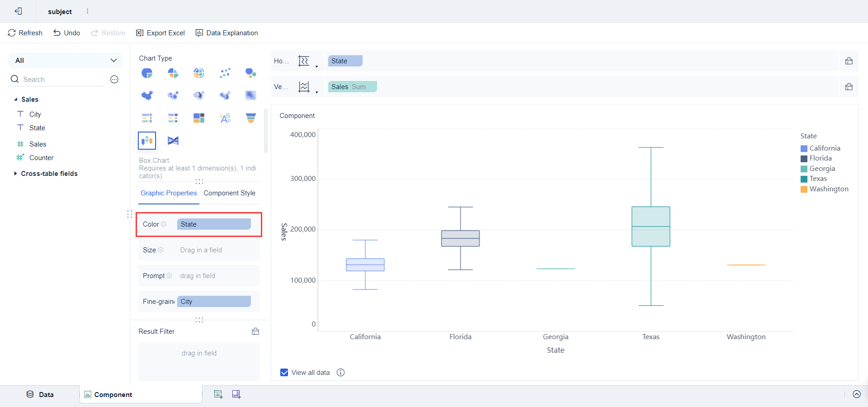This screenshot has height=407, width=868.
Task: Pick the scatter plot chart icon
Action: 225,73
